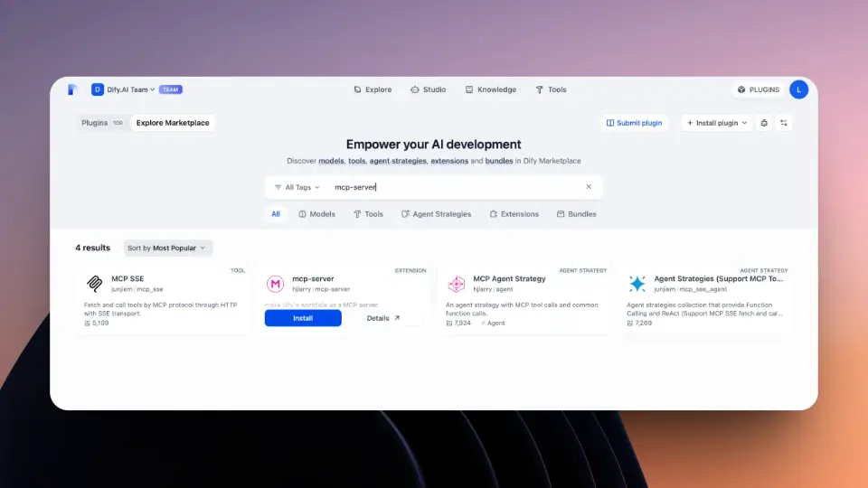Open the Sort by Most Popular dropdown

tap(167, 248)
